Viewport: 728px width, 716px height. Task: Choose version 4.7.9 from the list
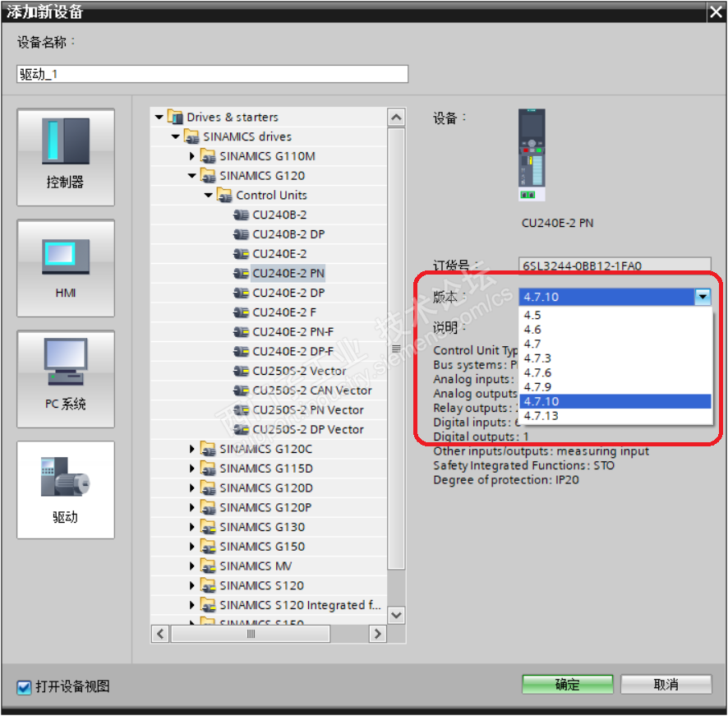coord(615,387)
